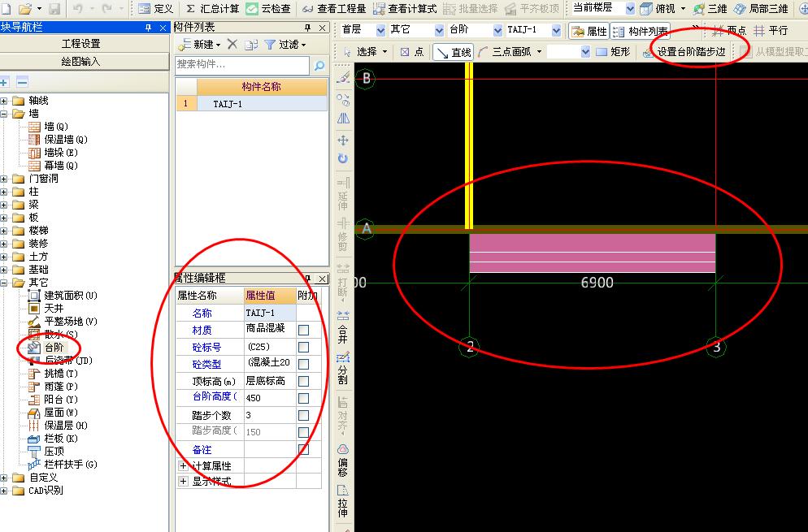Click the 设置台阶踏步边 button
The height and width of the screenshot is (532, 808).
pyautogui.click(x=684, y=51)
